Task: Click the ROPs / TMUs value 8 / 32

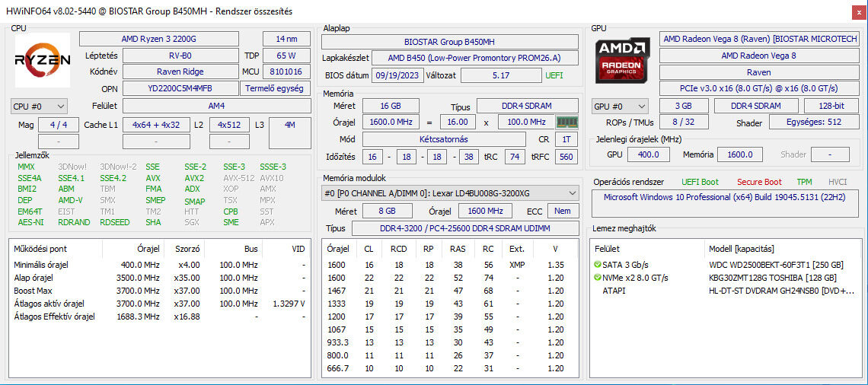Action: (x=684, y=123)
